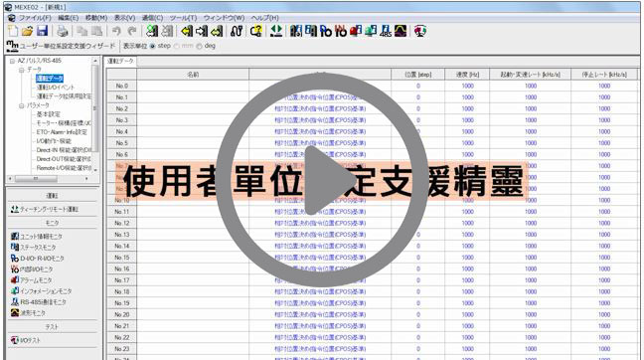The image size is (644, 360).
Task: Copy with the greyed copy icon
Action: point(82,31)
